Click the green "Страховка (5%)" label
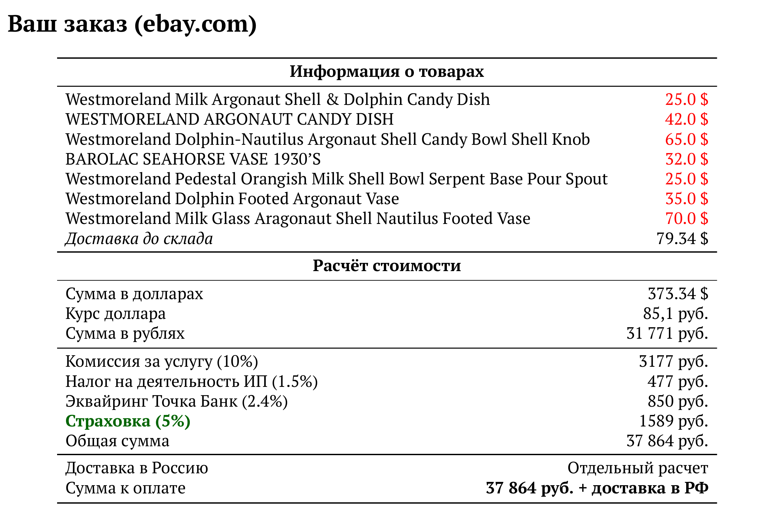The height and width of the screenshot is (532, 769). point(128,421)
